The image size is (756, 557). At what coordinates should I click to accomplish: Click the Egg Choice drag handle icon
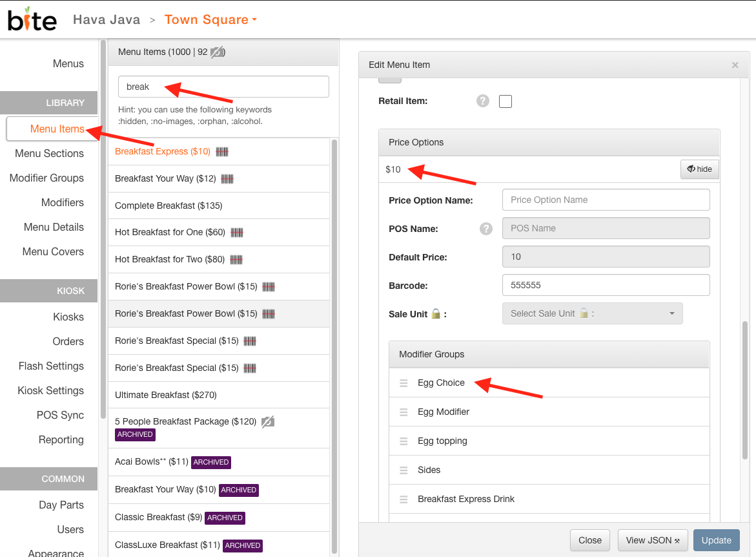point(404,383)
